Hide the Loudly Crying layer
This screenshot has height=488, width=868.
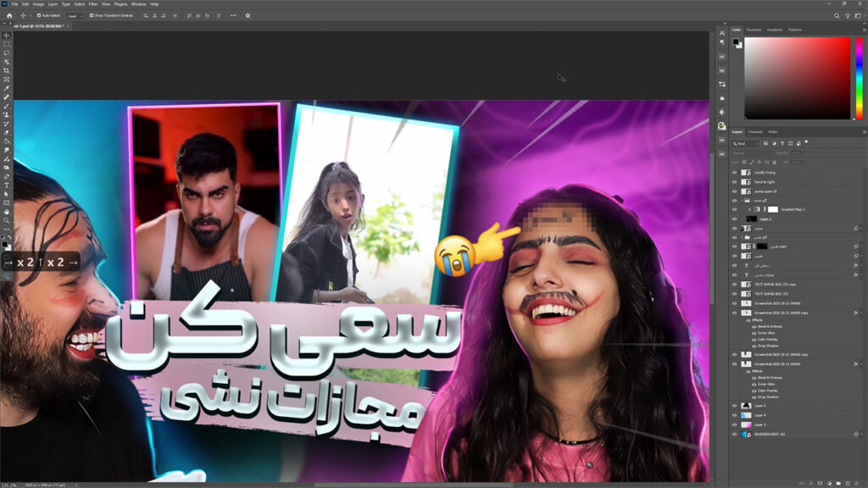click(x=735, y=172)
